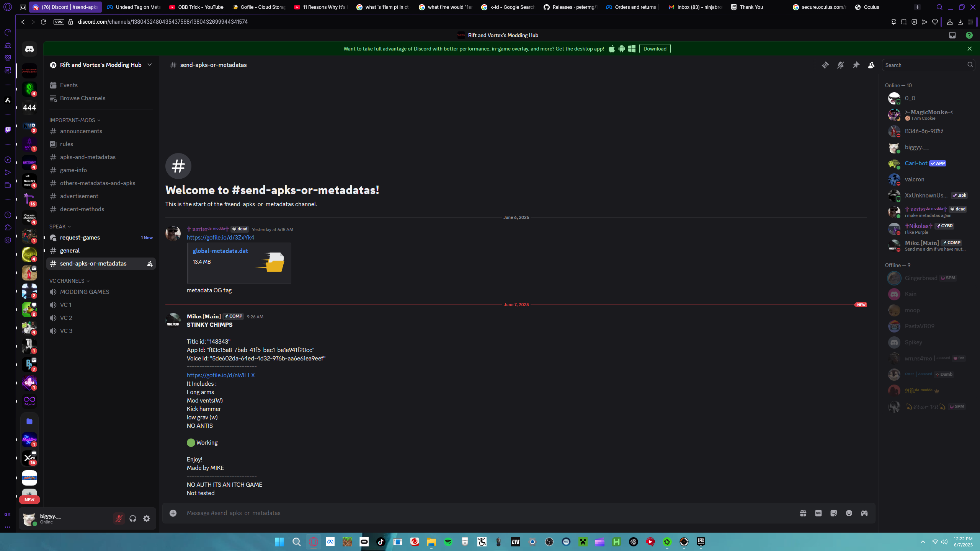Click the Discord home direct messages icon

pos(29,49)
